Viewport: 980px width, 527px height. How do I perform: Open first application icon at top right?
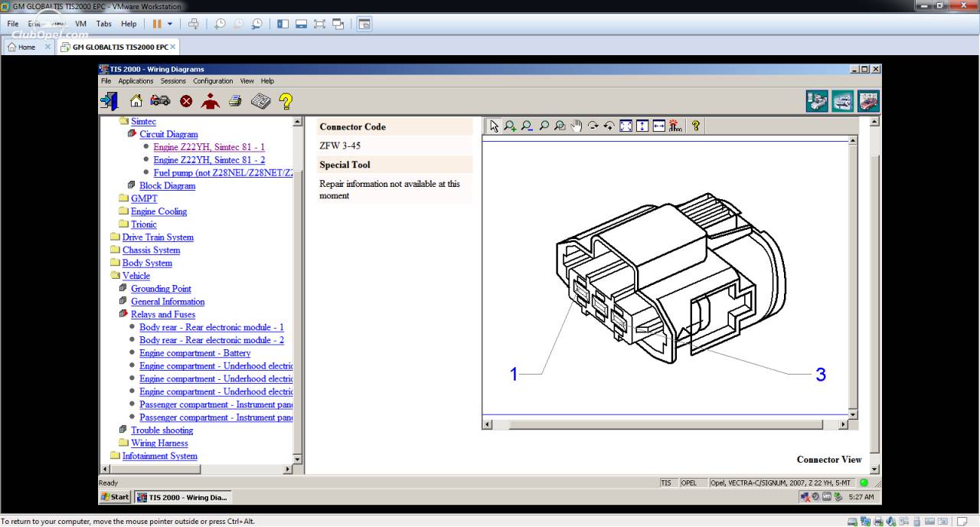[817, 101]
